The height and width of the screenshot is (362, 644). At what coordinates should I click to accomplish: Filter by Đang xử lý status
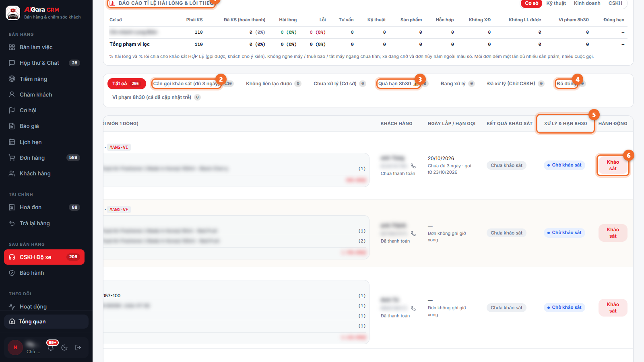pyautogui.click(x=457, y=84)
